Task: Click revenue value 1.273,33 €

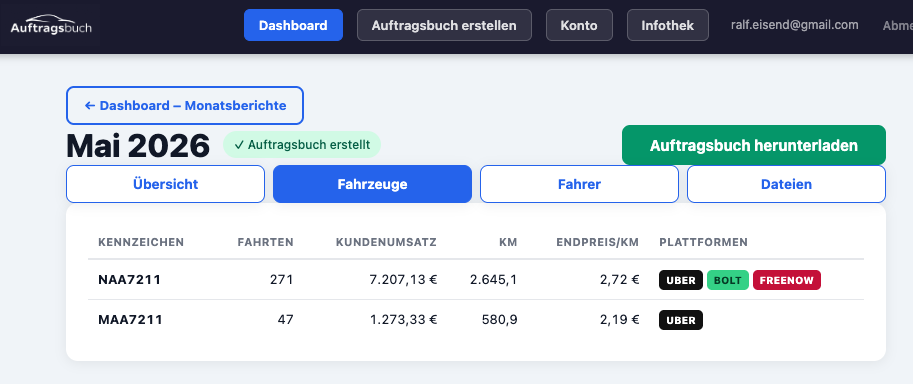Action: 404,319
